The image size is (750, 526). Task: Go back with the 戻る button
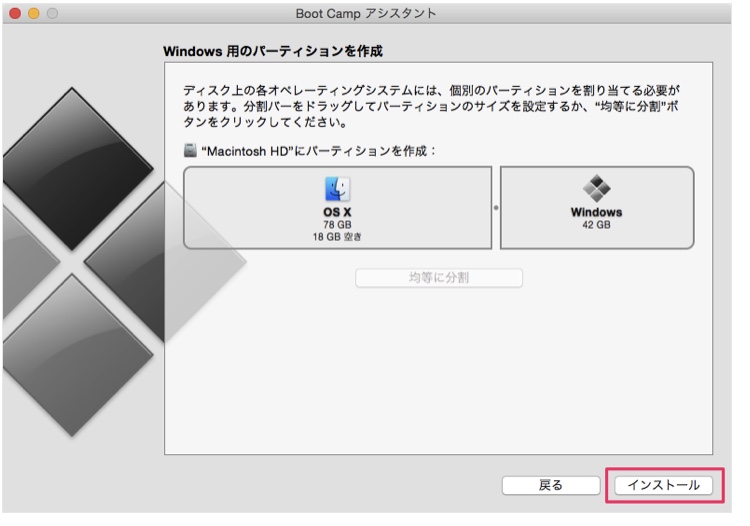(x=550, y=485)
